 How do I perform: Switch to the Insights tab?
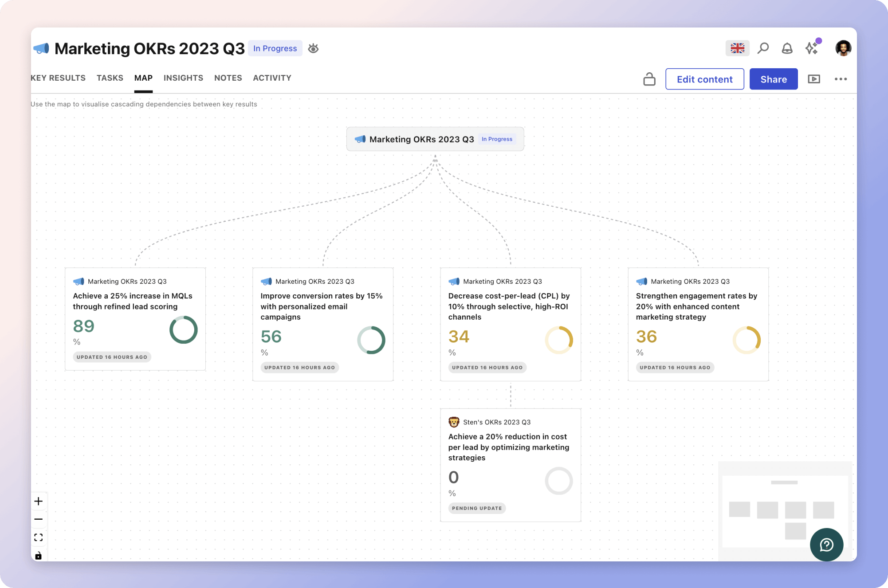point(183,78)
